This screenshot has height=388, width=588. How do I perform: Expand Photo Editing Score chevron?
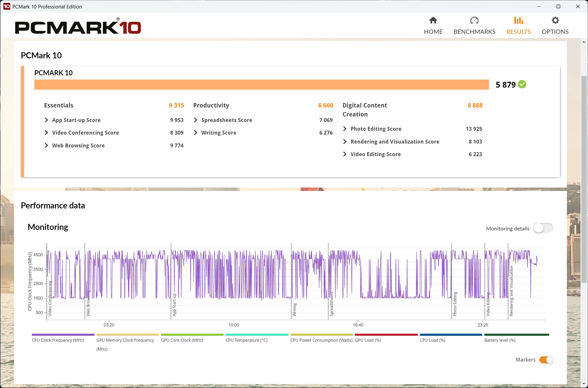click(345, 129)
